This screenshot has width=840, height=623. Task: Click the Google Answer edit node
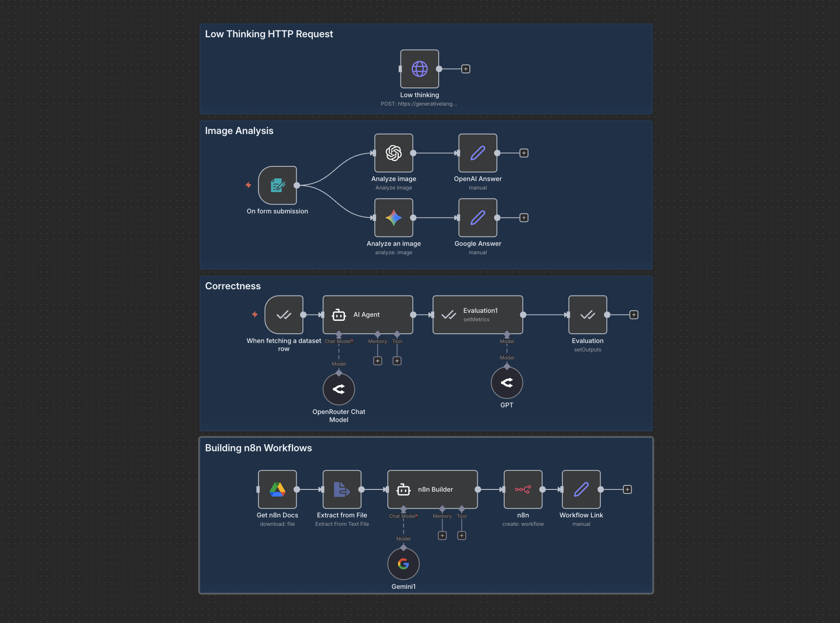point(478,218)
